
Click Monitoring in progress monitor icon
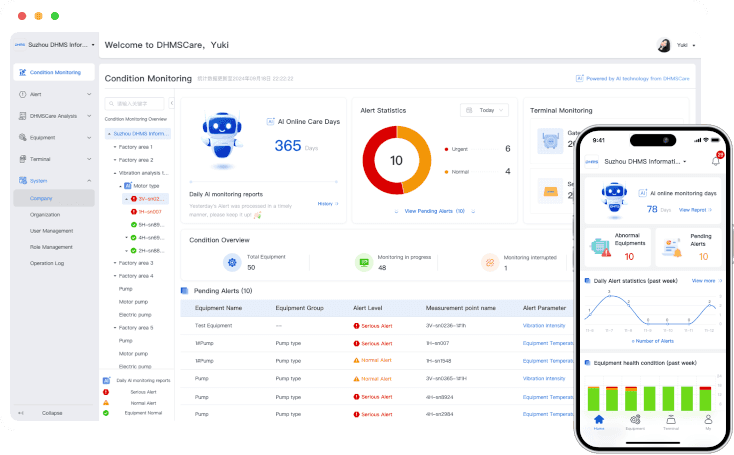[x=364, y=263]
